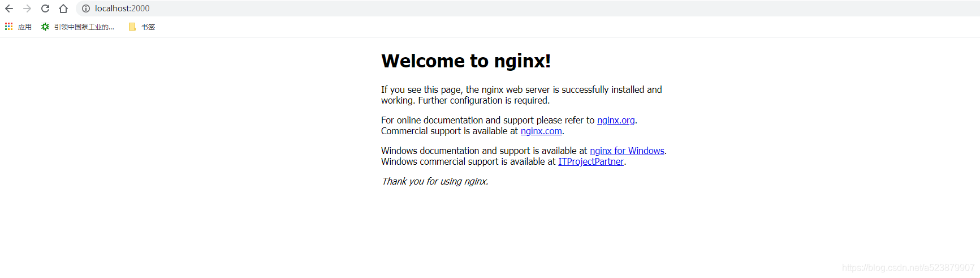Follow the nginx.org link
The height and width of the screenshot is (278, 980).
616,120
